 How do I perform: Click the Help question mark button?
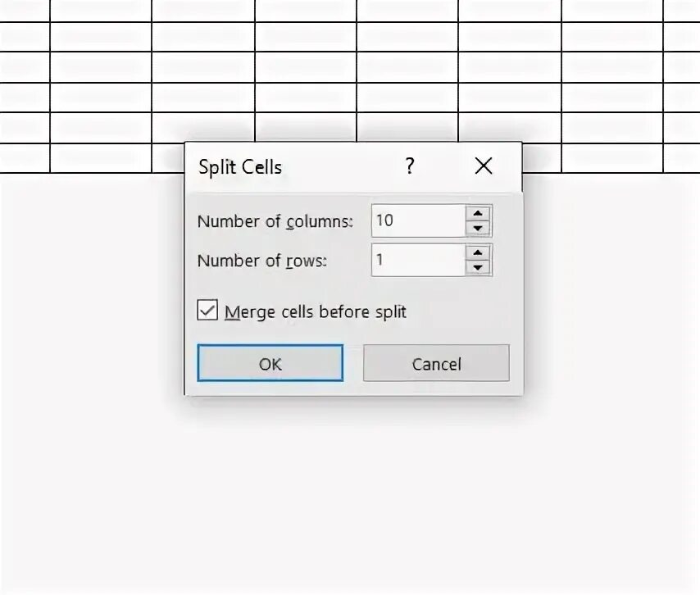coord(410,167)
